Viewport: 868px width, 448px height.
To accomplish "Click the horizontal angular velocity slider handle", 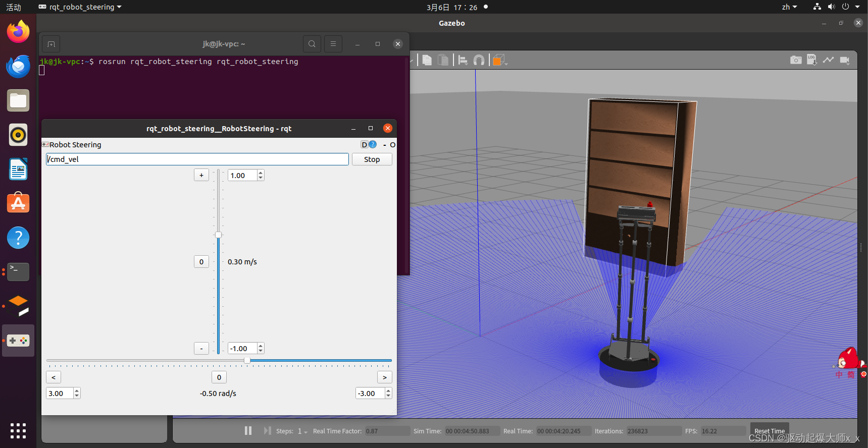I will (247, 360).
